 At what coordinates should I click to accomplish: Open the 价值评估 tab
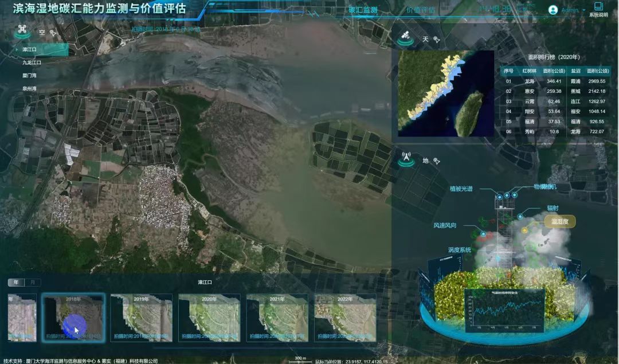click(x=420, y=10)
